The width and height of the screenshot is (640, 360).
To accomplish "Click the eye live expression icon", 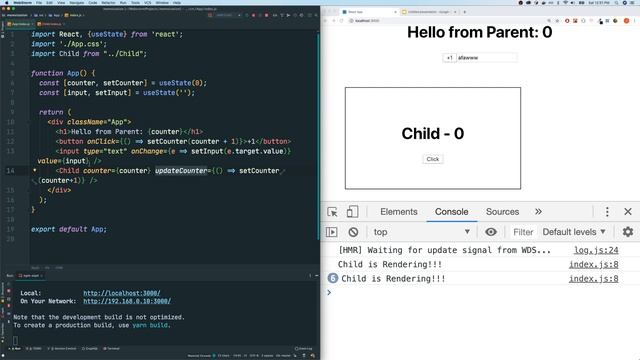I will click(491, 232).
